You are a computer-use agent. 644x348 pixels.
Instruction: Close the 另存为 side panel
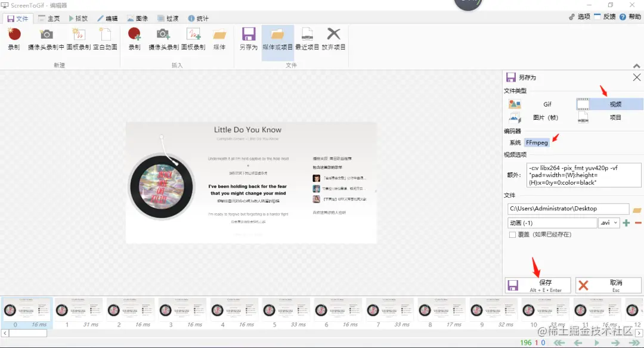[x=637, y=77]
